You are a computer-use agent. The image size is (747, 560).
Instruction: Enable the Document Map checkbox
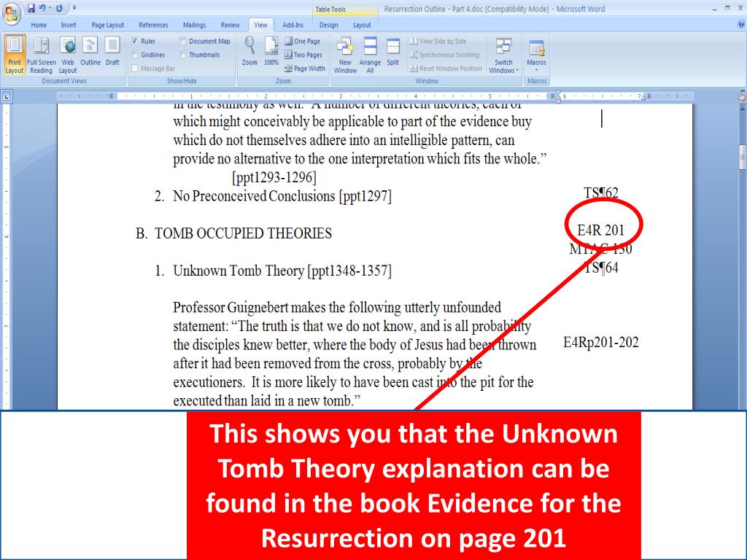183,42
